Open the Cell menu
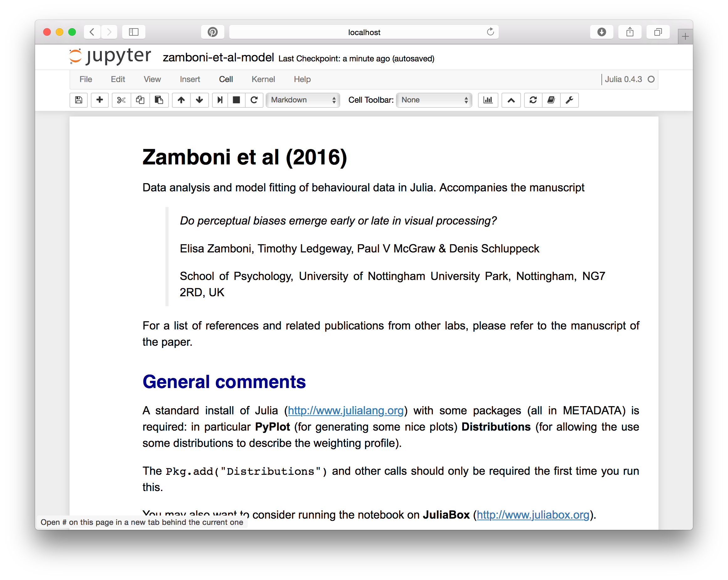Screen dimensions: 728x580 click(226, 79)
